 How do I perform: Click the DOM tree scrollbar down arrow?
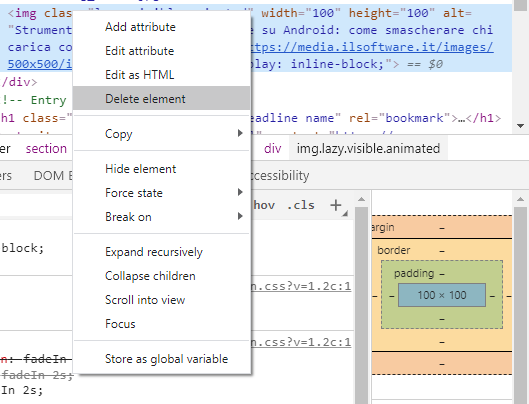pos(521,126)
